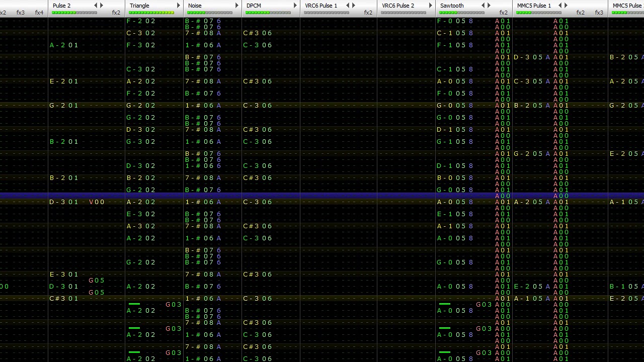The image size is (644, 362).
Task: Add effect column to Triangle channel
Action: click(x=178, y=6)
